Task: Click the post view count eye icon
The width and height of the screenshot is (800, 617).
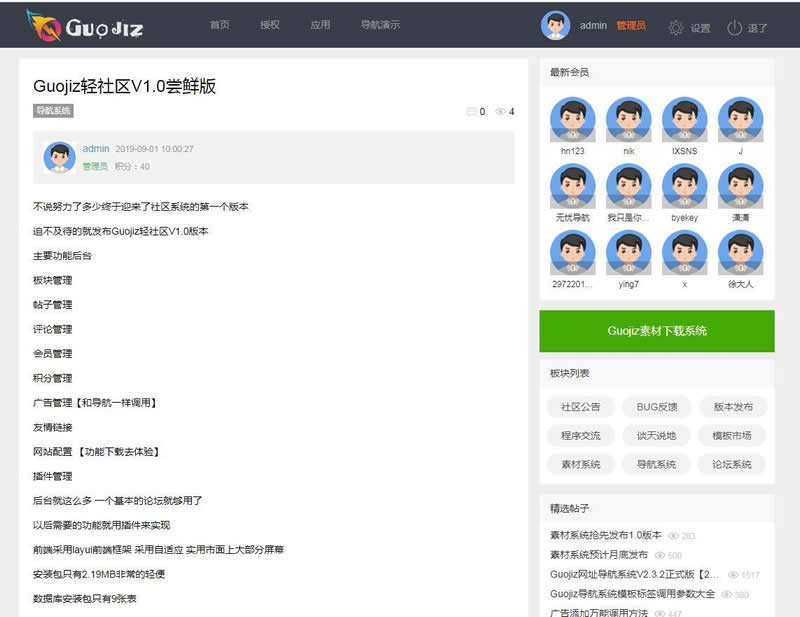Action: [x=500, y=112]
